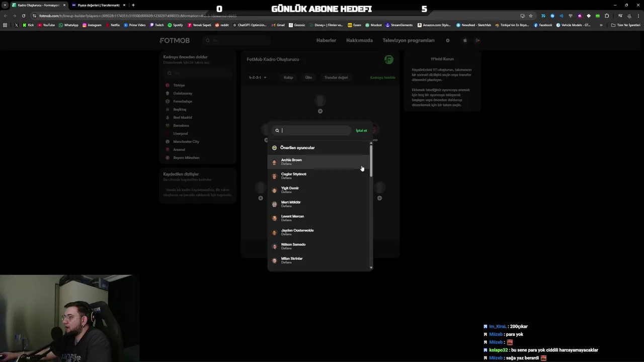Expand the hidden bookmarks overflow chevron
644x362 pixels.
tap(601, 25)
